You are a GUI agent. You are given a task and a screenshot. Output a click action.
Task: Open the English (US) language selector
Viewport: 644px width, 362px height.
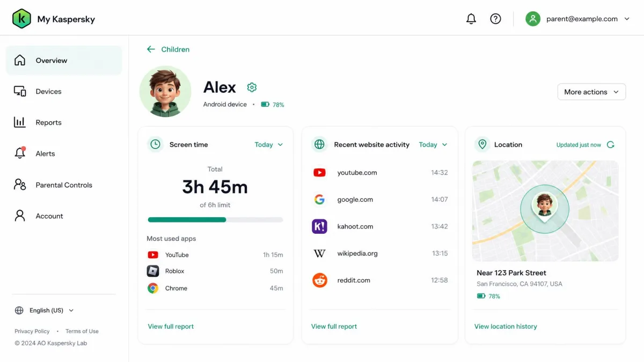click(x=45, y=311)
